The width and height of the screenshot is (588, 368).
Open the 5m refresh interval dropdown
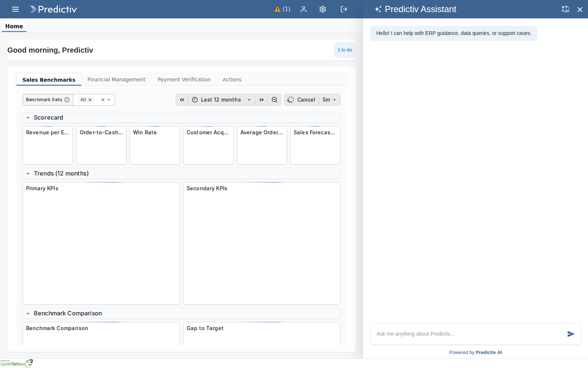coord(330,100)
